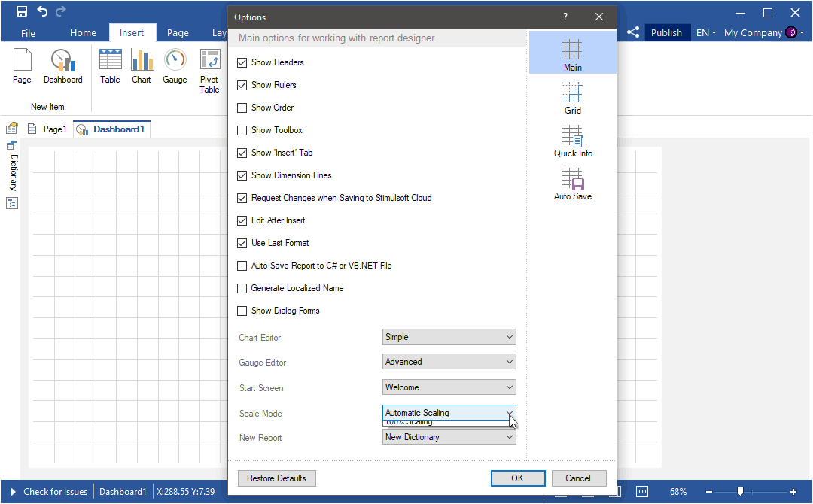Check the Generate Localized Name box
Screen dimensions: 813x504
coord(242,289)
